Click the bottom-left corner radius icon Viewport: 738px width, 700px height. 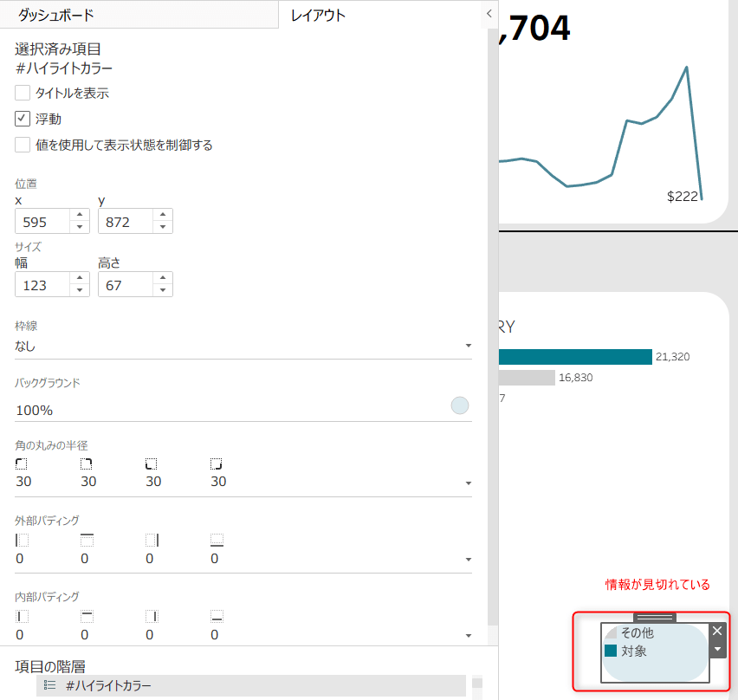151,463
